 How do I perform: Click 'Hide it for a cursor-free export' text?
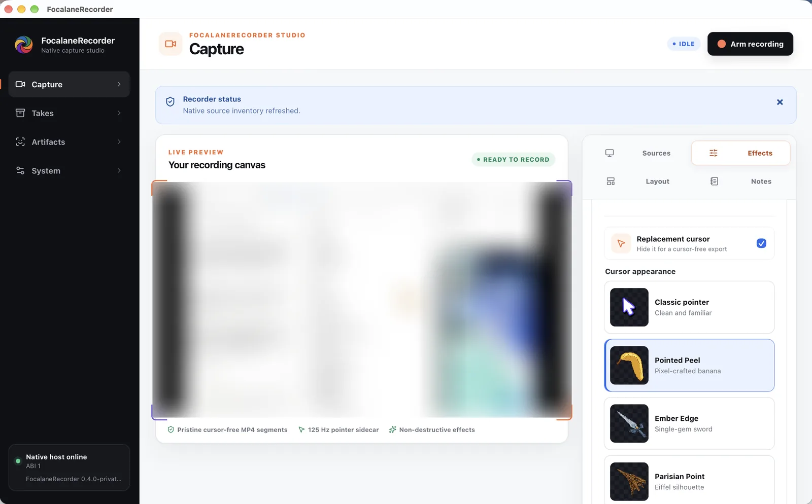click(x=682, y=249)
